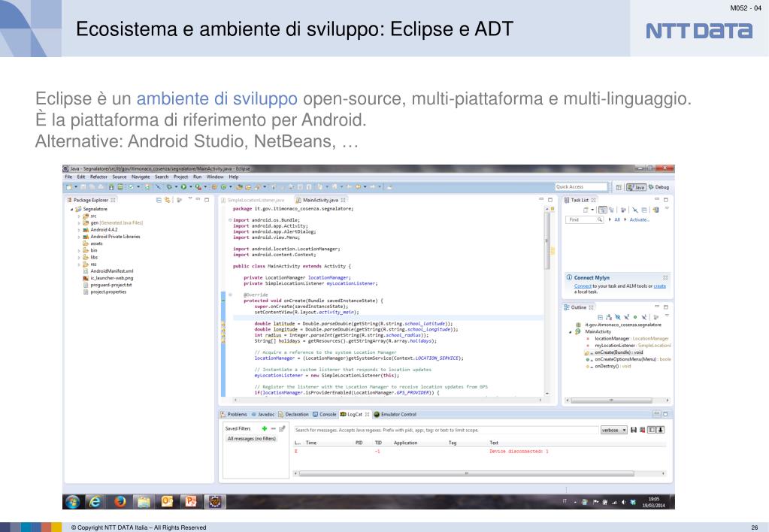Click the Activate... link in Task List
This screenshot has height=532, width=769.
640,219
